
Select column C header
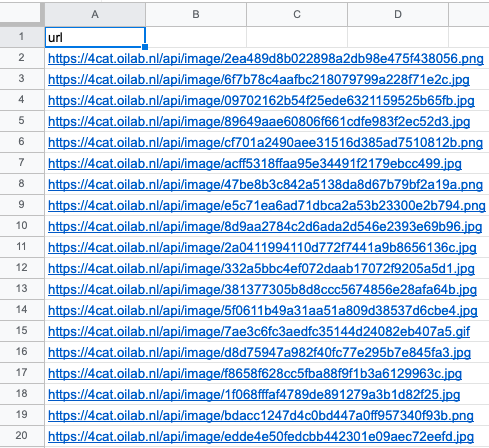[x=297, y=14]
